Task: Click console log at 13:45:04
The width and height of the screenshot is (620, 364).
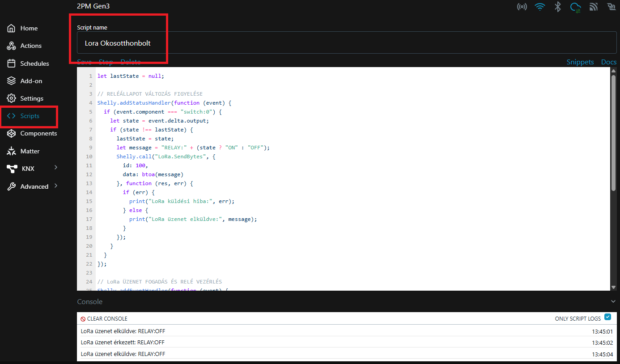Action: (x=347, y=354)
